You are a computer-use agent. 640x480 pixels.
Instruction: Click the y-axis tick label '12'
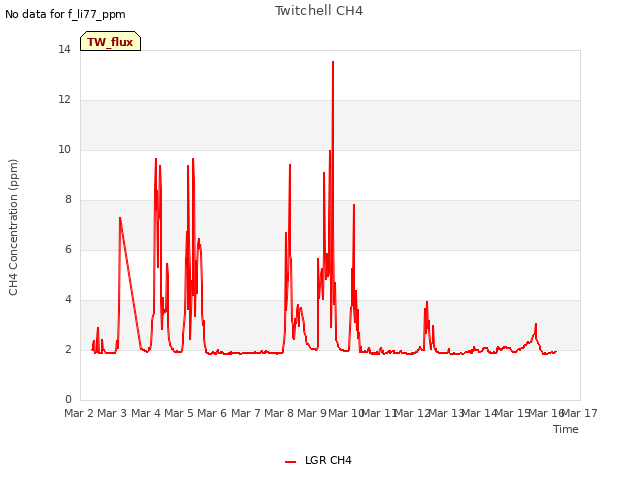pos(64,99)
